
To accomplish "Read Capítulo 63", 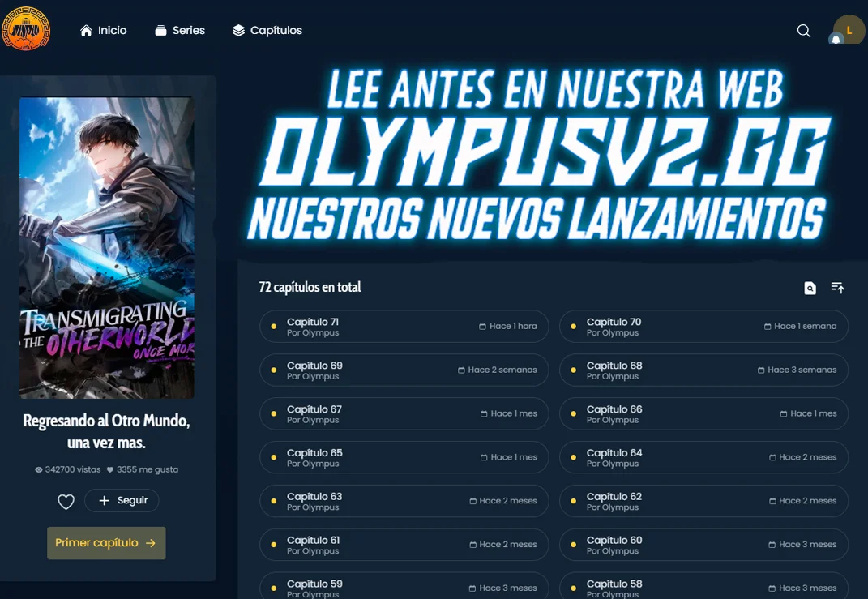I will [404, 502].
